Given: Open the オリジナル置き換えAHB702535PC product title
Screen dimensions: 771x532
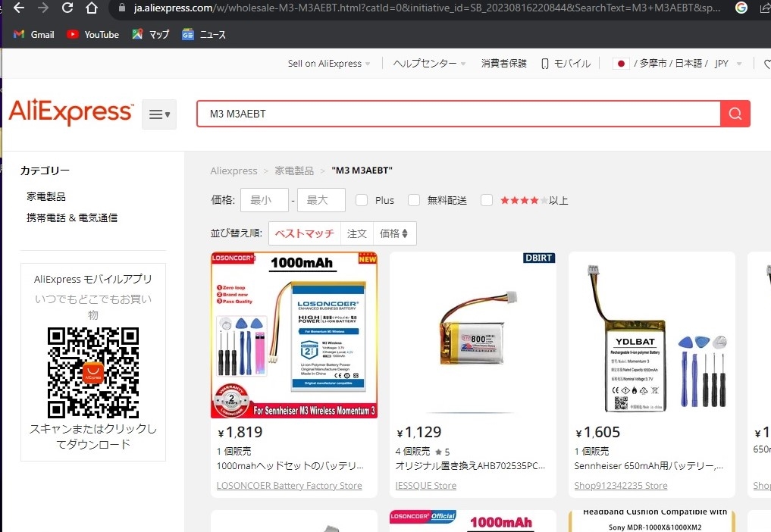Looking at the screenshot, I should coord(470,465).
